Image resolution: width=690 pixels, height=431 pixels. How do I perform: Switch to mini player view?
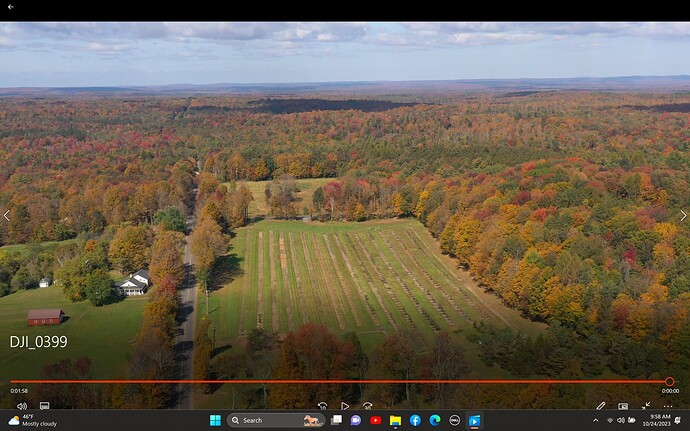coord(623,406)
